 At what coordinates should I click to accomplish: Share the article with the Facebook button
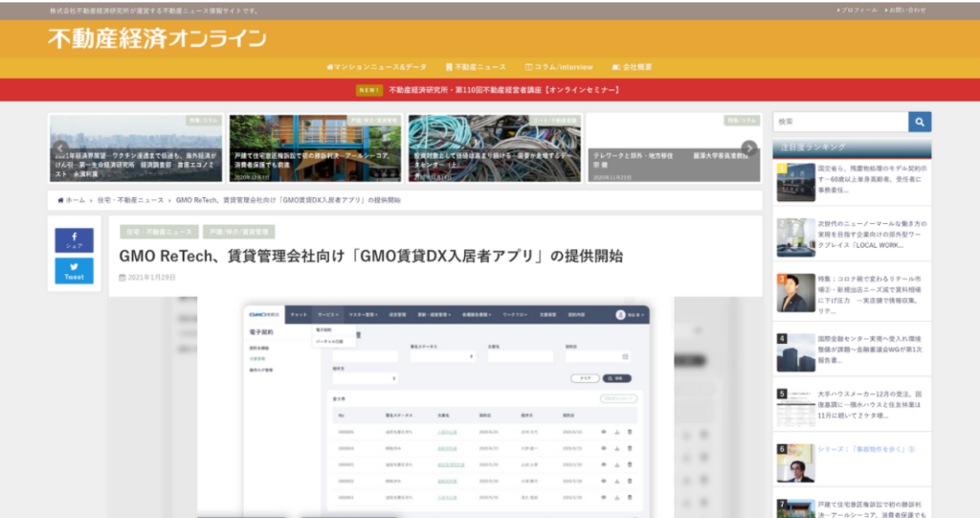(x=74, y=240)
